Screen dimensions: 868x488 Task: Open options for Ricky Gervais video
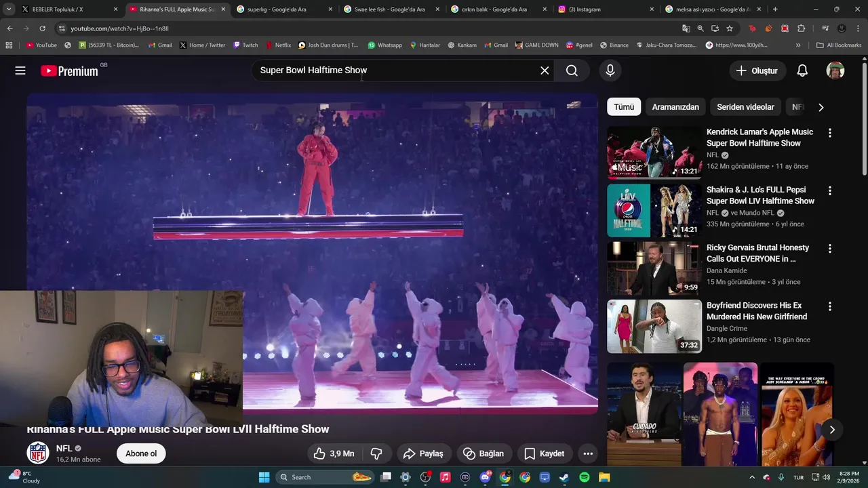829,249
